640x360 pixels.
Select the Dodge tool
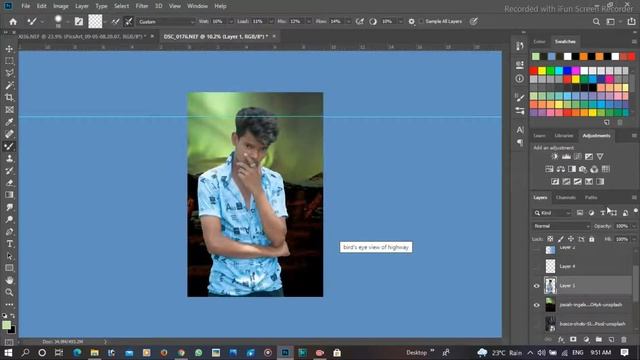coord(9,219)
